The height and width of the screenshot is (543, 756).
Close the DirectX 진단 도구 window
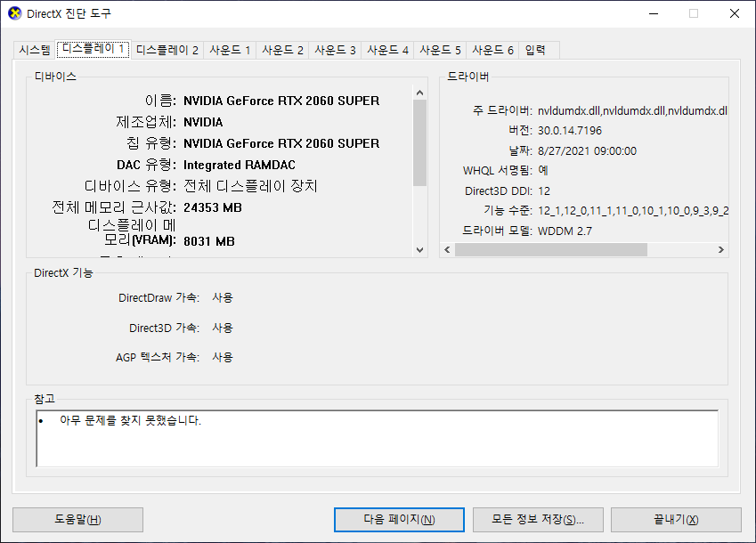click(x=735, y=13)
